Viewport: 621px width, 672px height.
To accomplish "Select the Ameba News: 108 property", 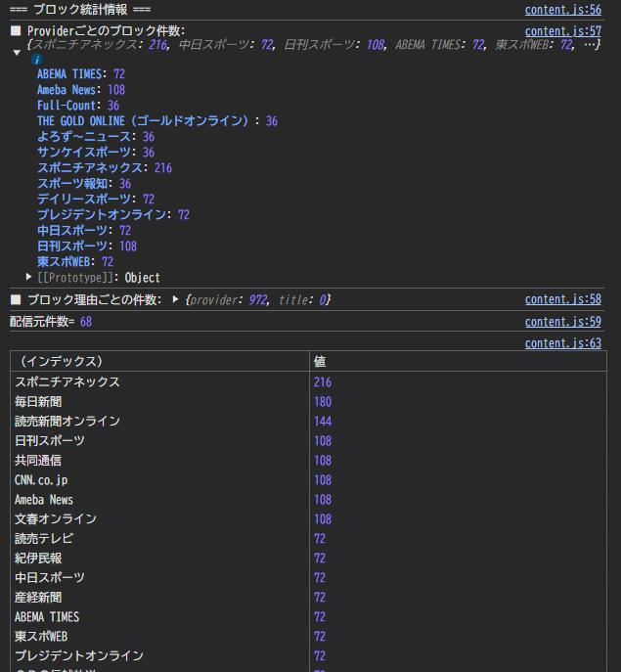I will [81, 90].
